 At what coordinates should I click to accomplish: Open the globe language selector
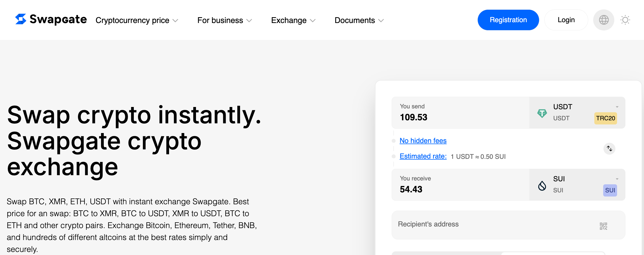pos(604,20)
